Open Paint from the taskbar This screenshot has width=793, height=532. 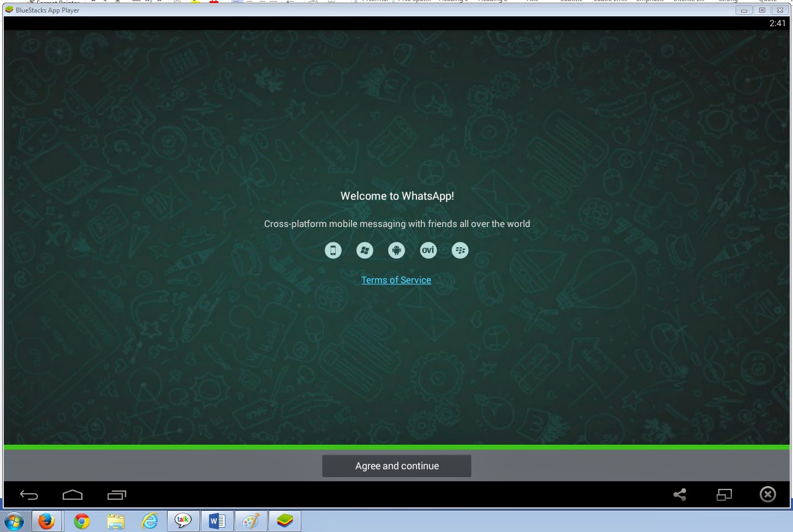click(251, 521)
